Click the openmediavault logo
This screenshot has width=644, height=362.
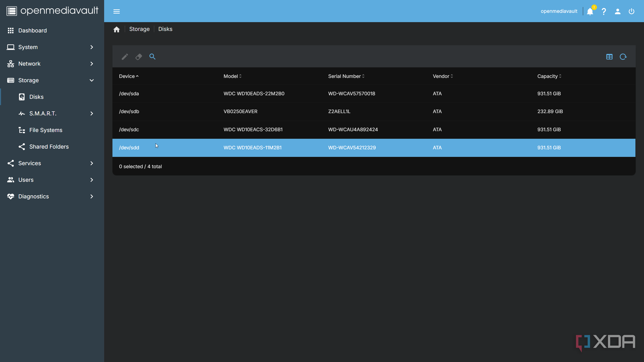[52, 11]
